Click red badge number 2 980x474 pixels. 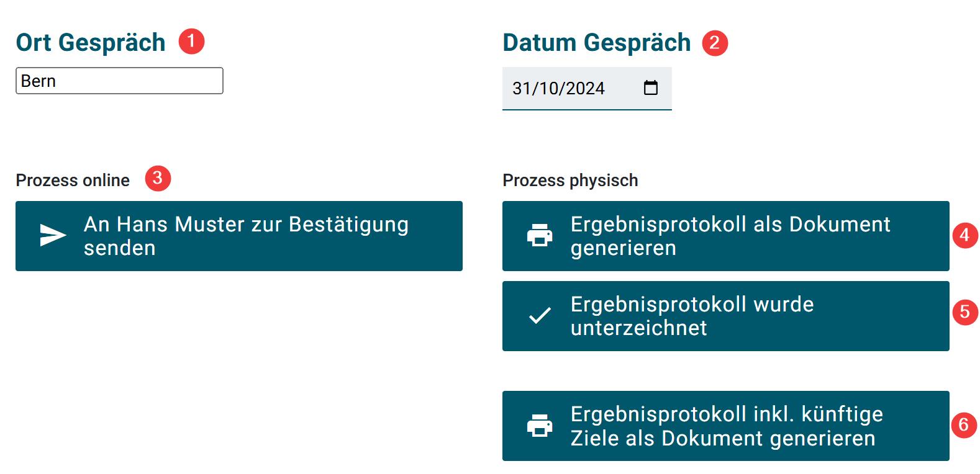coord(715,43)
